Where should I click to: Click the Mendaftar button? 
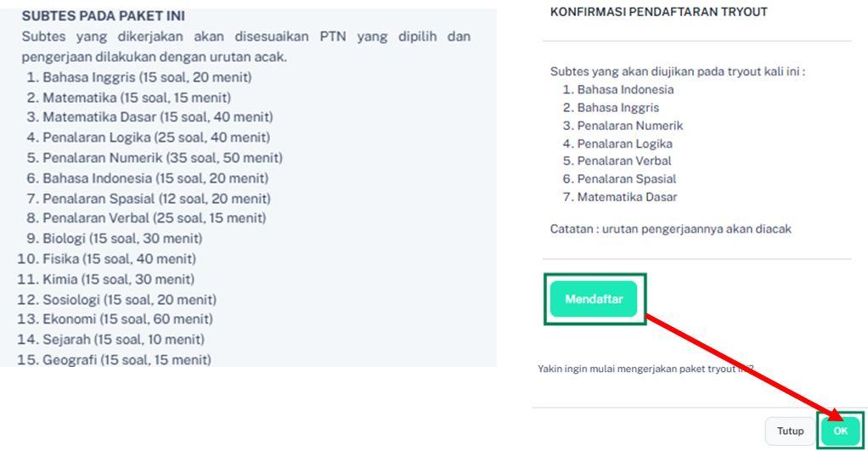tap(594, 299)
